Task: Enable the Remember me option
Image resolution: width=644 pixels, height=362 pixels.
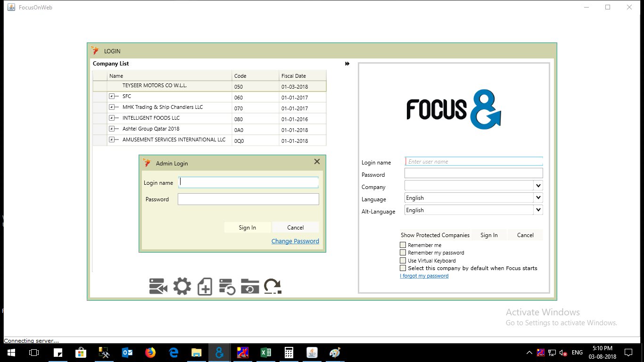Action: (x=403, y=245)
